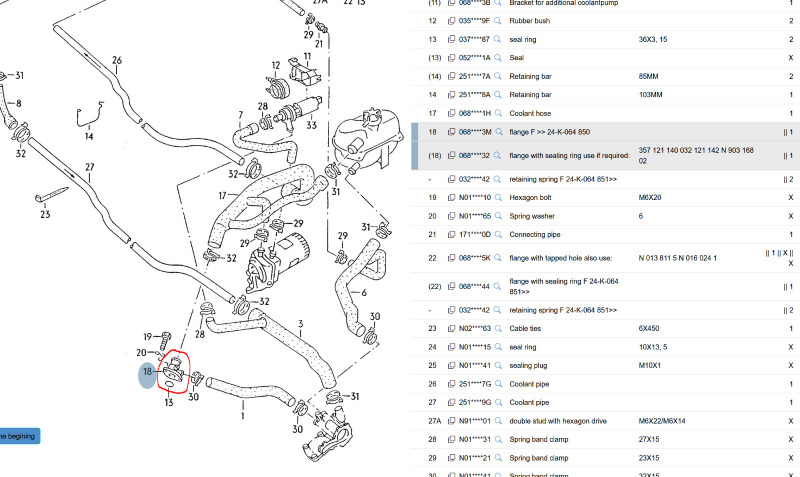This screenshot has width=800, height=477.
Task: Copy part number 251****9G Coolant pipe
Action: pyautogui.click(x=452, y=403)
